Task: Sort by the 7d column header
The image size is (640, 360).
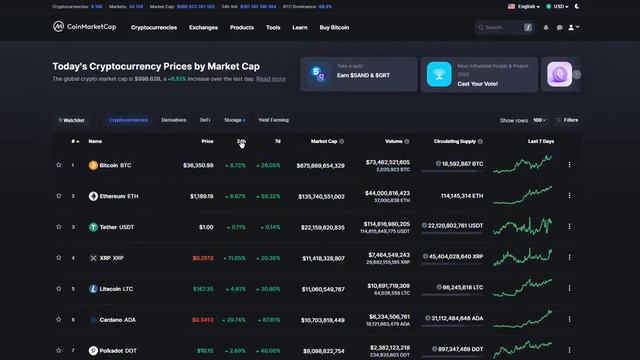Action: coord(278,141)
